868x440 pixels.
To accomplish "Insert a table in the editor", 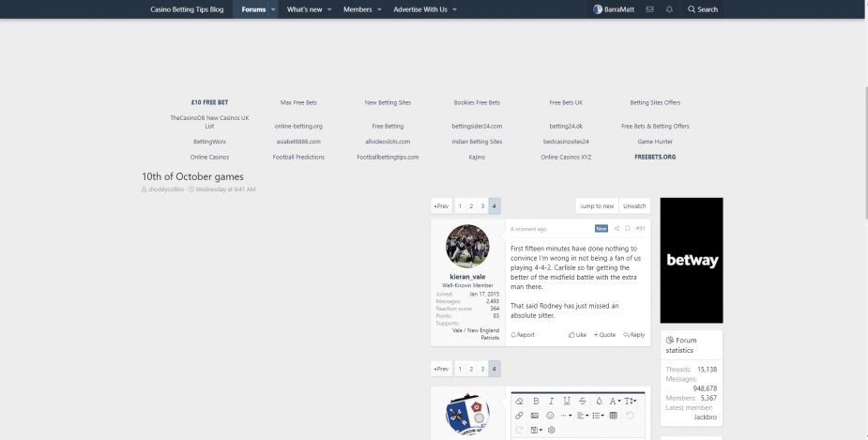I will point(614,415).
